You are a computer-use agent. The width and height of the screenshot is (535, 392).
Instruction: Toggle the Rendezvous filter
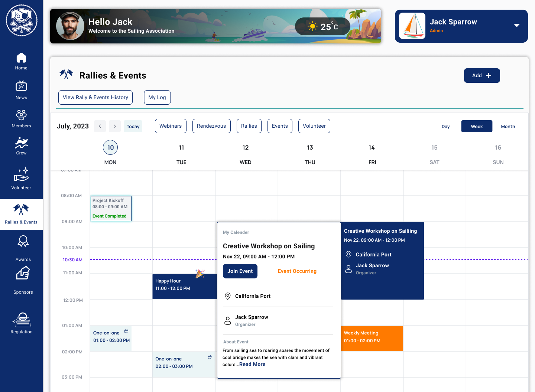coord(211,126)
